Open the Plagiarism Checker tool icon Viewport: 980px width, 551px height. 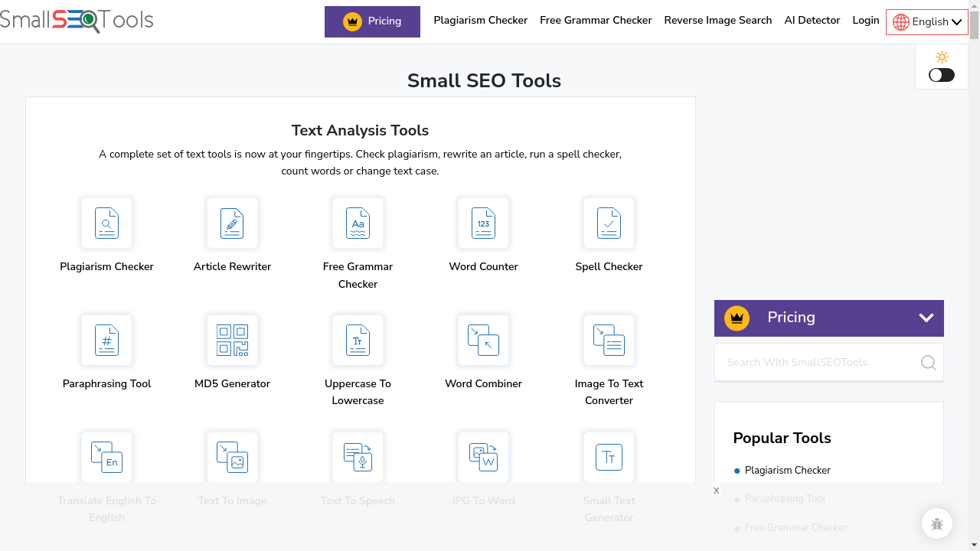point(106,223)
